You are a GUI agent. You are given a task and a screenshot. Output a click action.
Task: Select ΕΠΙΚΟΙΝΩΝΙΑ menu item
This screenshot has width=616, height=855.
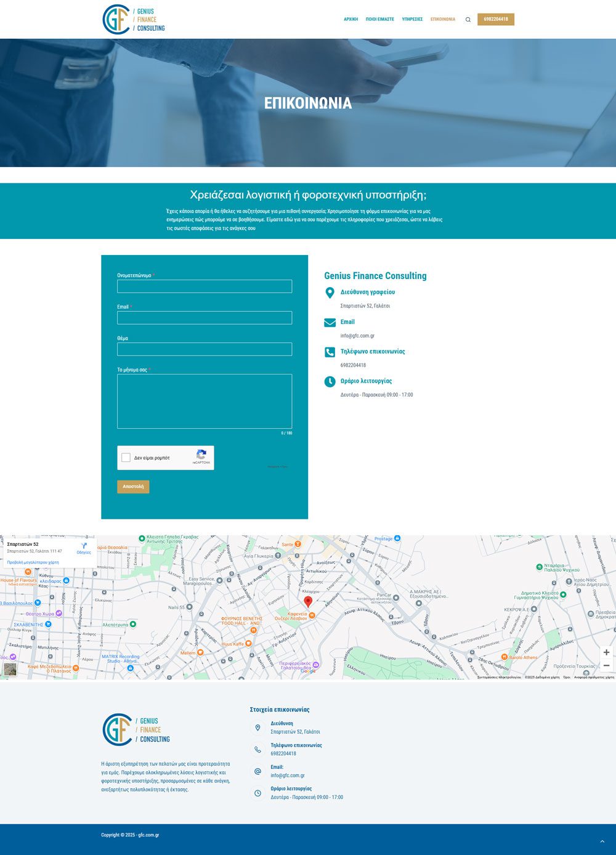443,20
